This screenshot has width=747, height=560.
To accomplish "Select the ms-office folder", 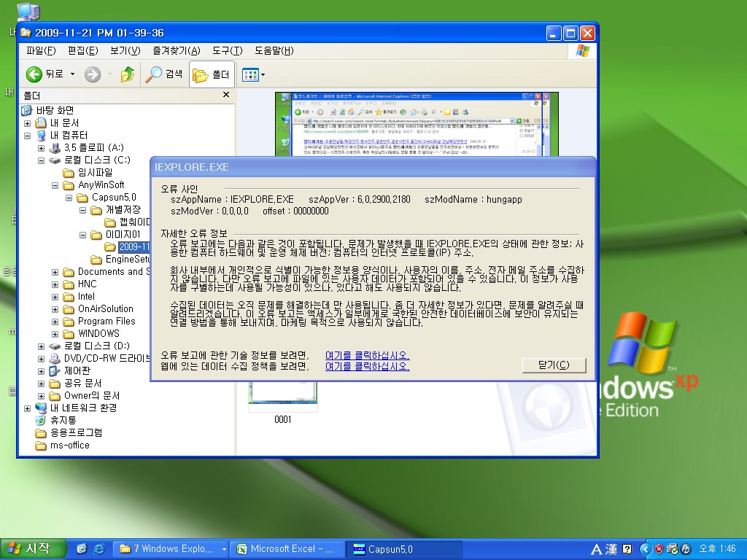I will point(69,445).
